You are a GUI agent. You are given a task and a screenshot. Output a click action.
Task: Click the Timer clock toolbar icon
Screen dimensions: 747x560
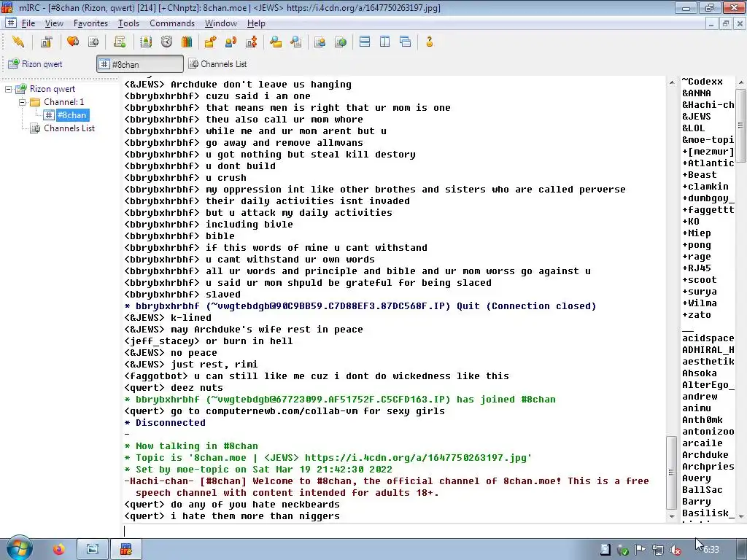pyautogui.click(x=166, y=42)
